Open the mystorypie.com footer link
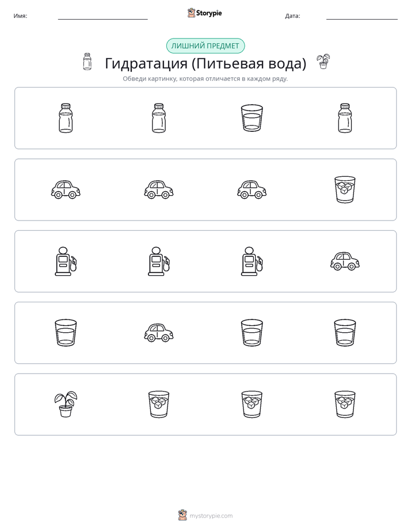 tap(211, 516)
